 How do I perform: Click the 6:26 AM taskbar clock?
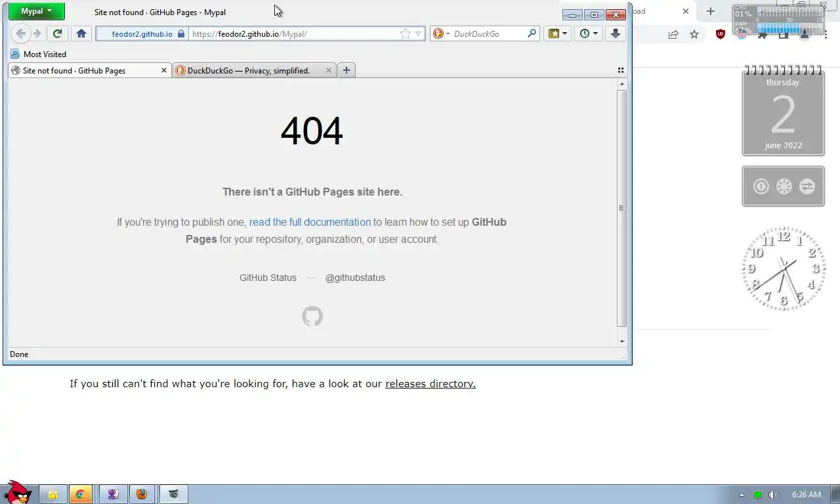pos(807,495)
